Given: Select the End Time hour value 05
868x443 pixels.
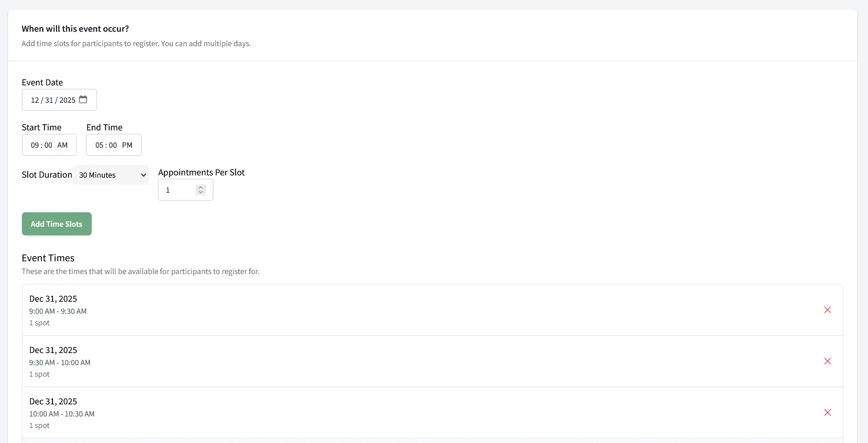Looking at the screenshot, I should tap(99, 145).
